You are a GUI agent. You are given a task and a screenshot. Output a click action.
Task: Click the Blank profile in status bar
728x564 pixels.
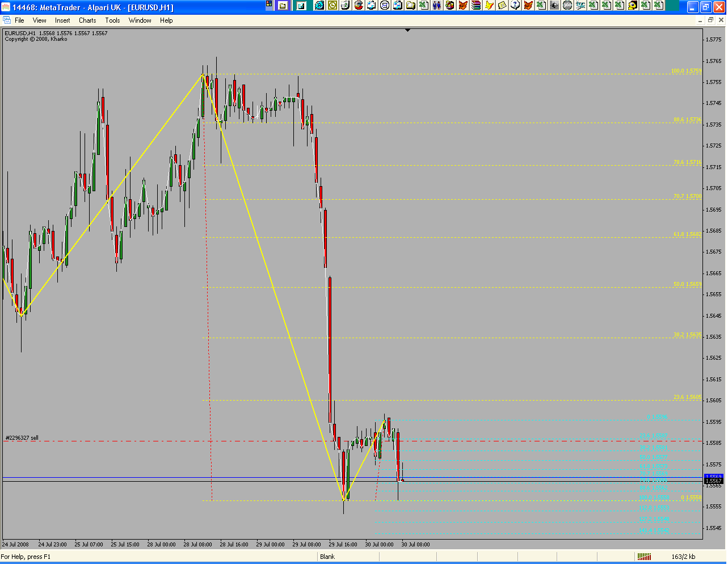coord(327,557)
